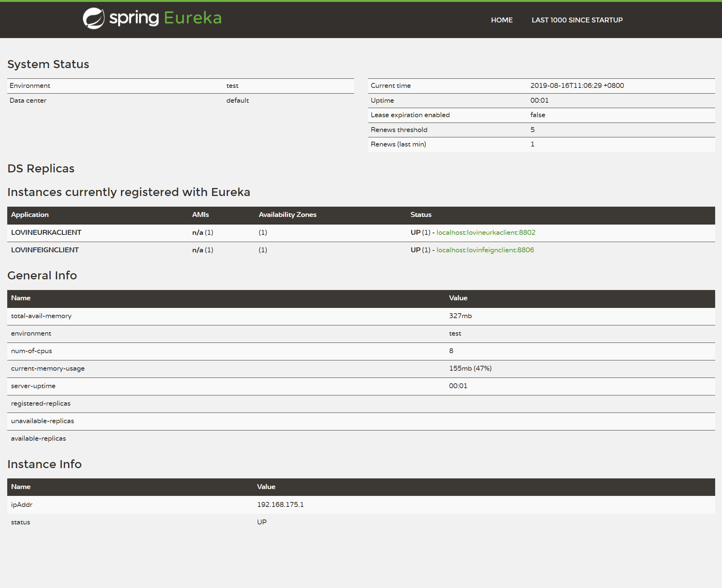Image resolution: width=722 pixels, height=588 pixels.
Task: Open LAST 1000 SINCE STARTUP page
Action: [x=577, y=20]
